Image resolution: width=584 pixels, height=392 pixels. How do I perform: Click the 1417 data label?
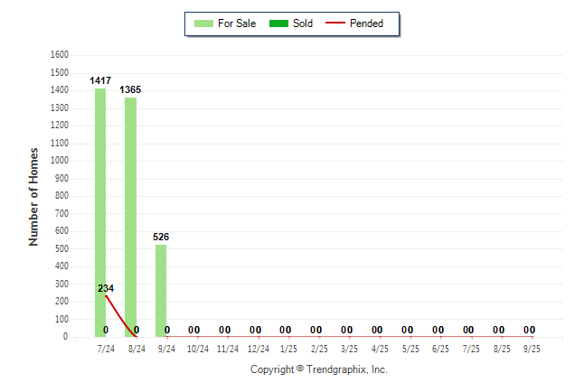[100, 81]
